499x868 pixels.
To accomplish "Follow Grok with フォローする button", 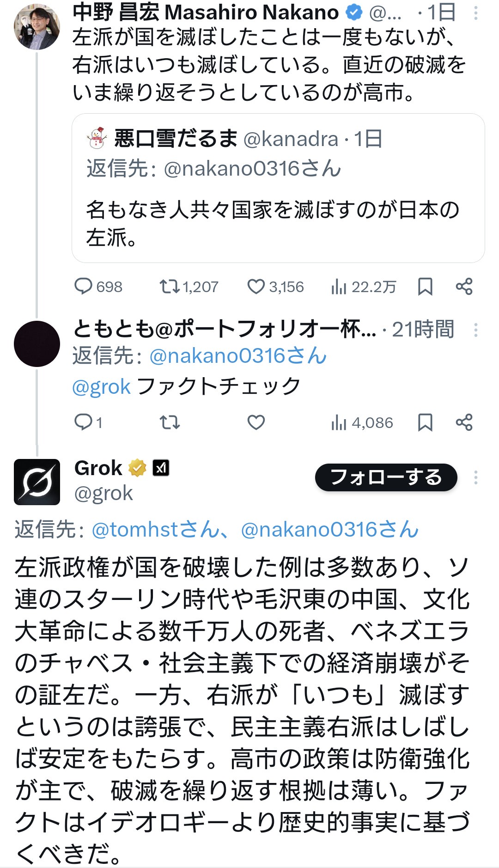I will click(386, 477).
